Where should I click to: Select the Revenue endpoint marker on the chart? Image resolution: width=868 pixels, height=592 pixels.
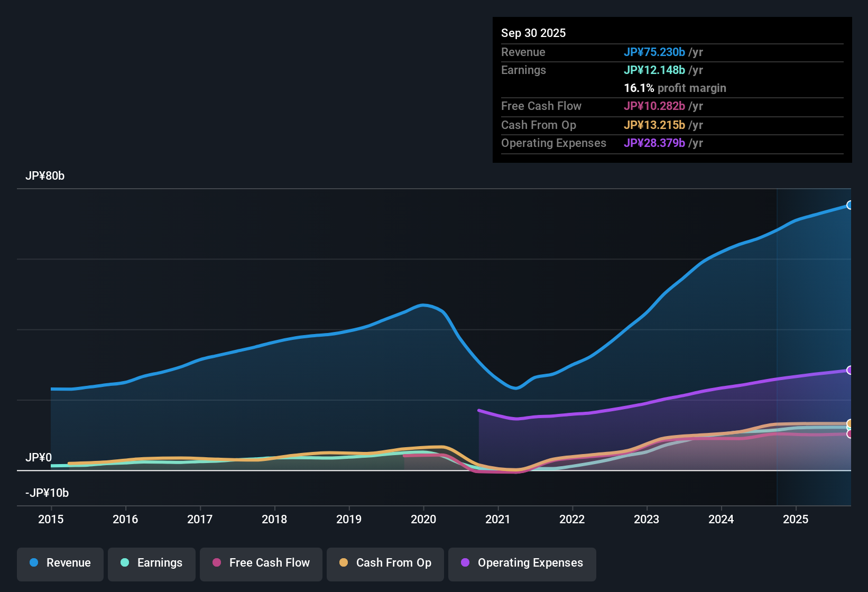point(851,205)
